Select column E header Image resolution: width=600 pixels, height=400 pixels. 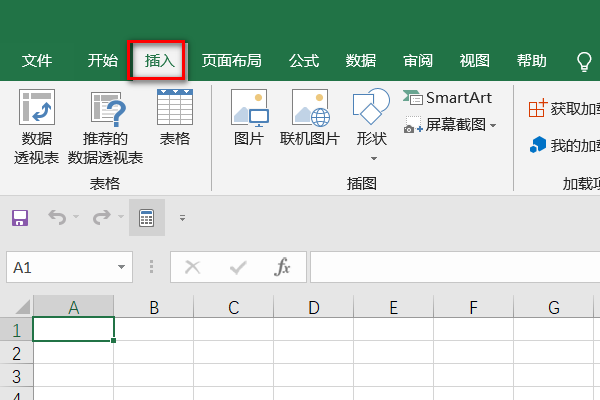[394, 307]
